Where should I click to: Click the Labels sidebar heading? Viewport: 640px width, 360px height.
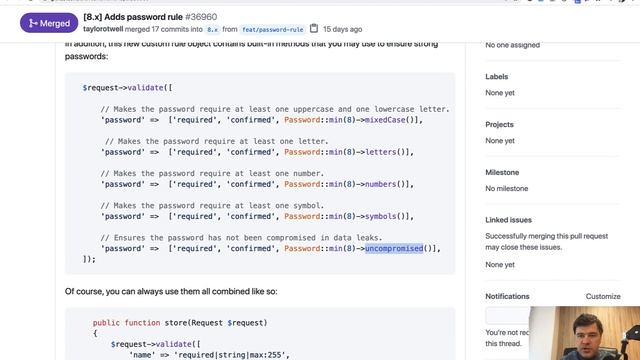(496, 76)
